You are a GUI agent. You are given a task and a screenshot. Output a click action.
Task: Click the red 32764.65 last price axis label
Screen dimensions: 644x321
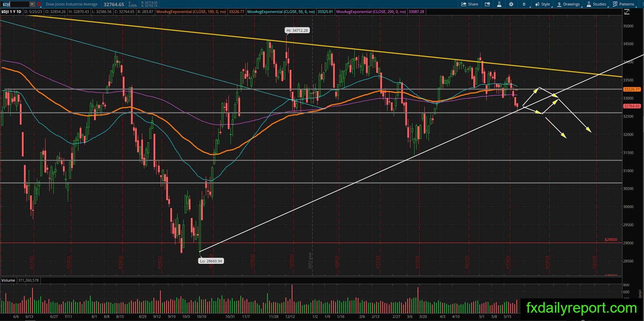[x=632, y=106]
